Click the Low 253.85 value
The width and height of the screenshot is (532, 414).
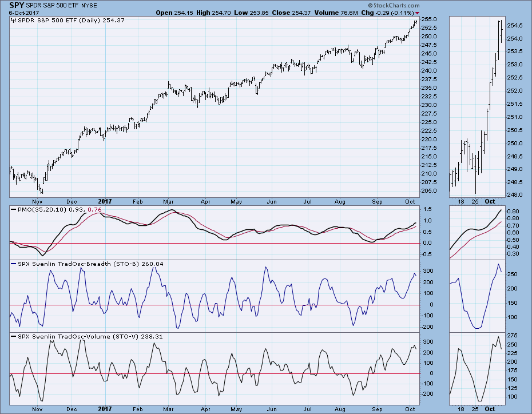point(251,13)
